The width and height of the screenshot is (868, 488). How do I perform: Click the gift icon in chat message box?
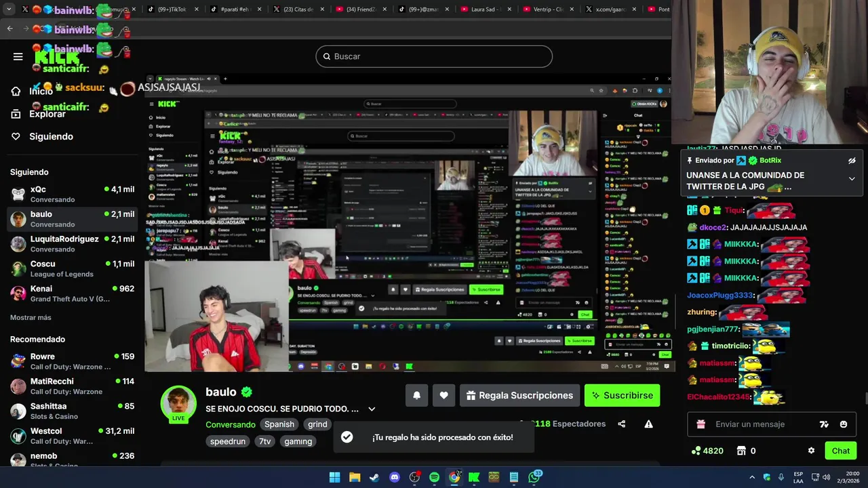coord(701,424)
